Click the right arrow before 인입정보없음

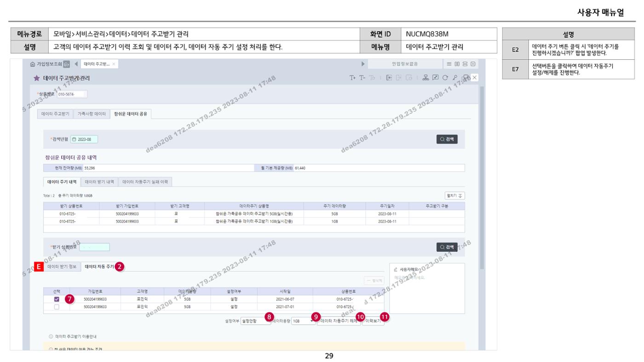[x=363, y=64]
